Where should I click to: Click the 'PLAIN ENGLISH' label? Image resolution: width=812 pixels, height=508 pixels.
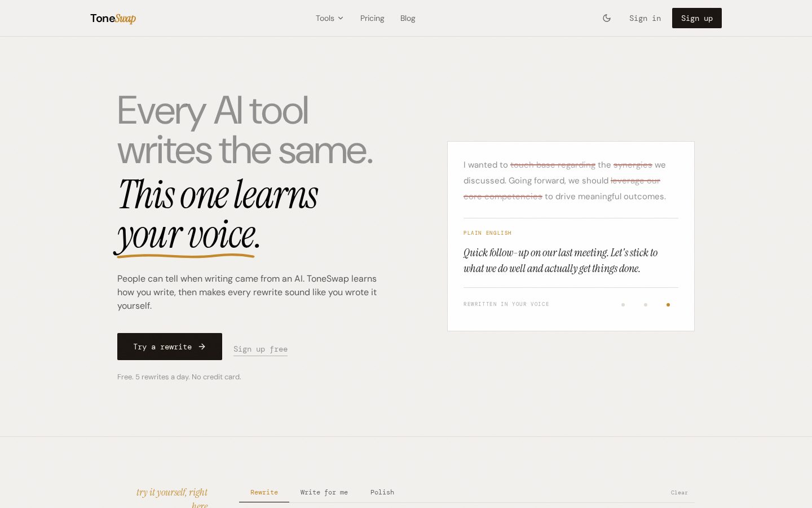[487, 233]
